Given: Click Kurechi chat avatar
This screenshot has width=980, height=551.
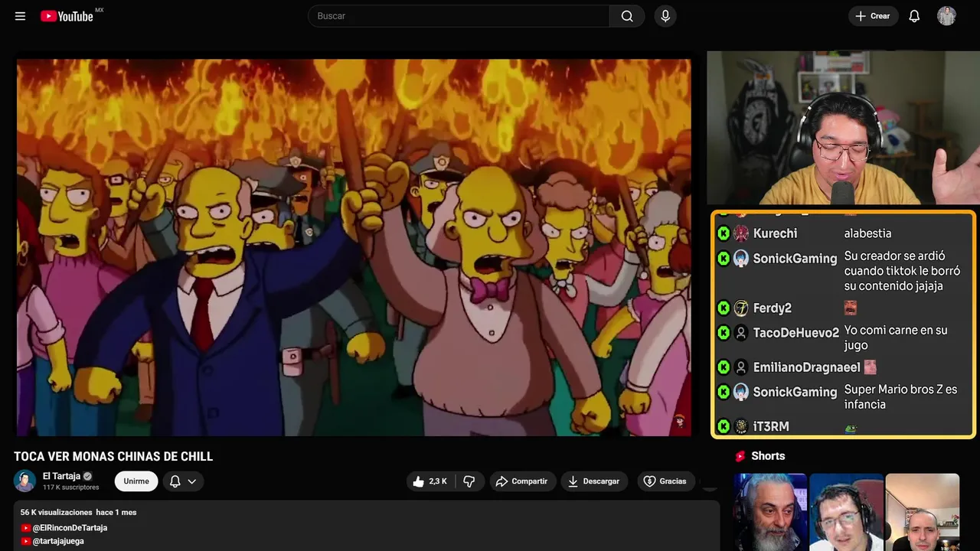Looking at the screenshot, I should click(741, 233).
